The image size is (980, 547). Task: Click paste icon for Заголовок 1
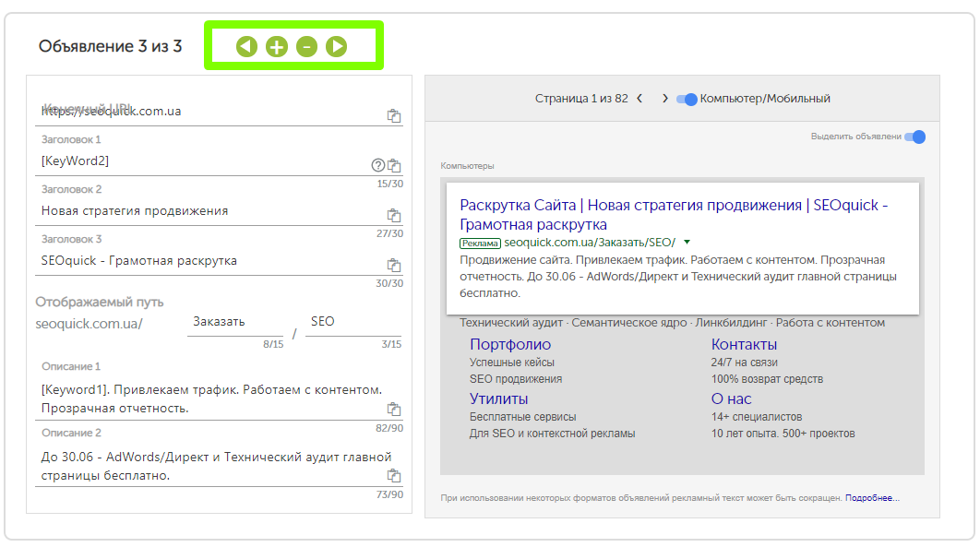click(394, 165)
